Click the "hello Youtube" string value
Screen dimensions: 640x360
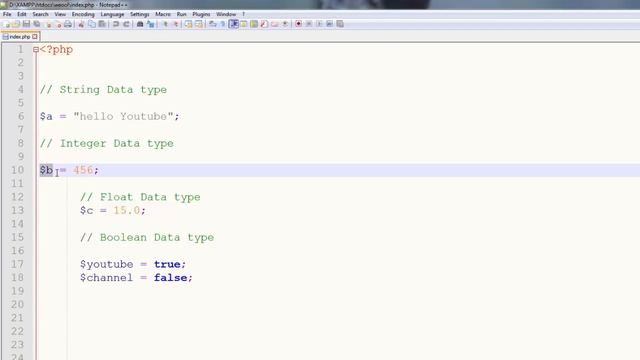123,116
